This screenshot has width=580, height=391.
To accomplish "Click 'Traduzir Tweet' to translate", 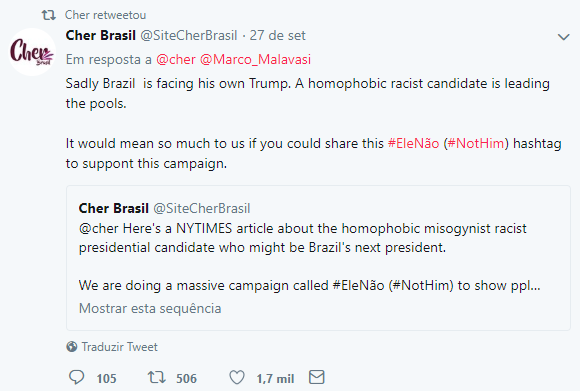I will pos(119,347).
